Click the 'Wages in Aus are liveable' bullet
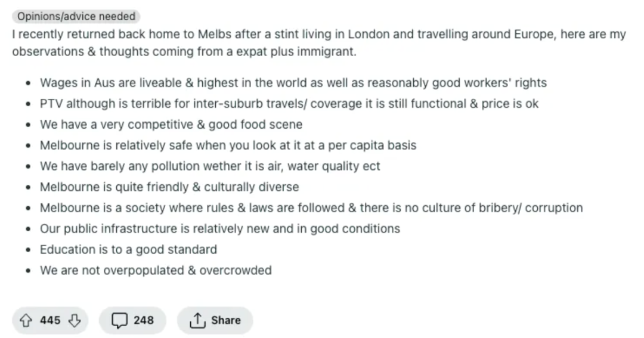 pyautogui.click(x=293, y=83)
